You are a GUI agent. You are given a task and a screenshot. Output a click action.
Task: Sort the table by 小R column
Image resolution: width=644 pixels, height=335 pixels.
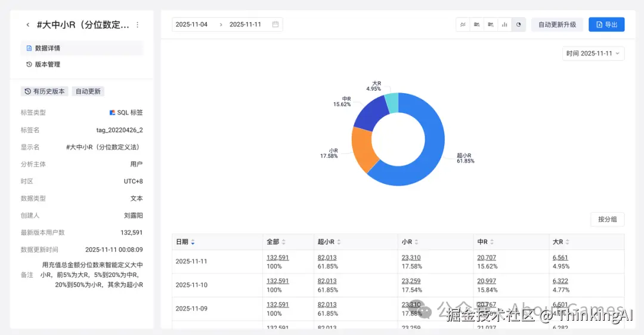(x=416, y=242)
